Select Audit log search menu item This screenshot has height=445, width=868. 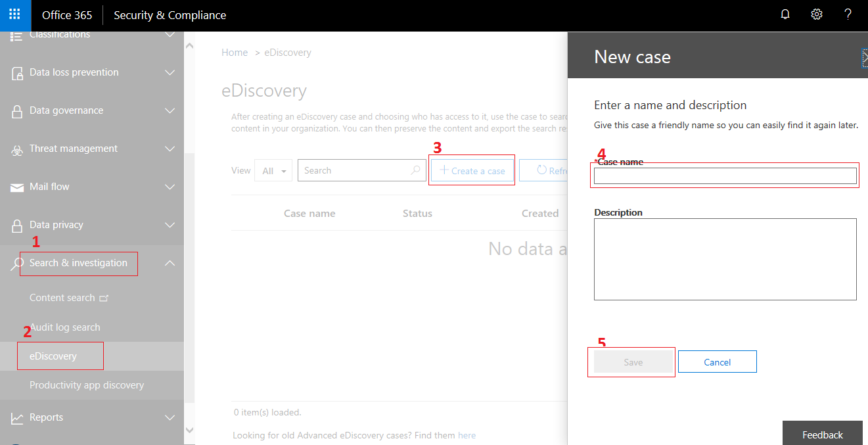(65, 327)
